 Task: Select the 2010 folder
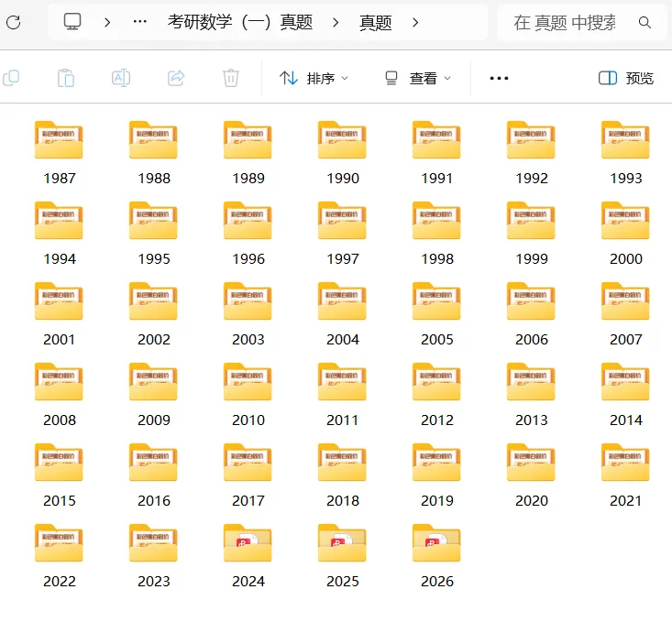[248, 395]
